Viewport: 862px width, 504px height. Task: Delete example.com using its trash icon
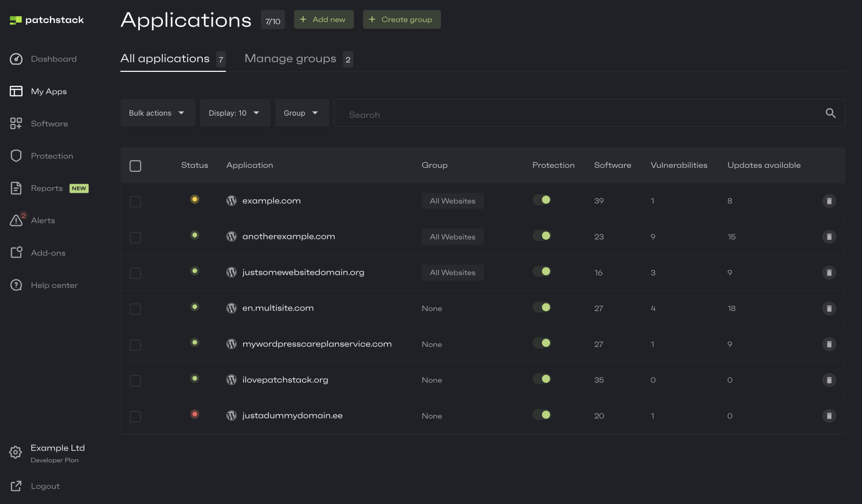click(829, 201)
